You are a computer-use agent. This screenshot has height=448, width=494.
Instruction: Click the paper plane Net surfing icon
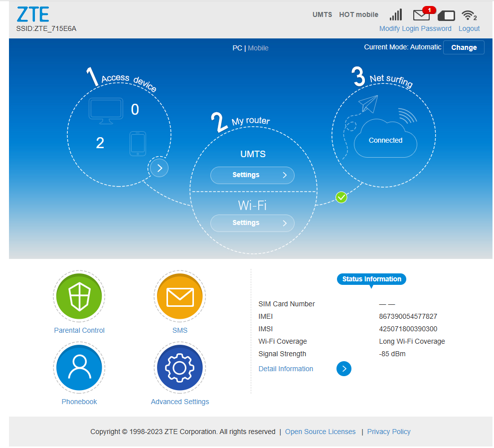(x=368, y=104)
